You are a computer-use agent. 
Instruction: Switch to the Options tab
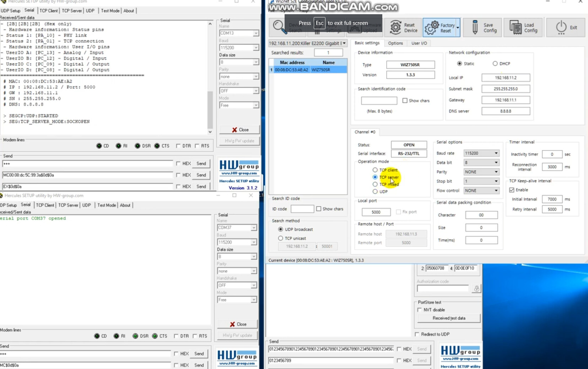[395, 43]
